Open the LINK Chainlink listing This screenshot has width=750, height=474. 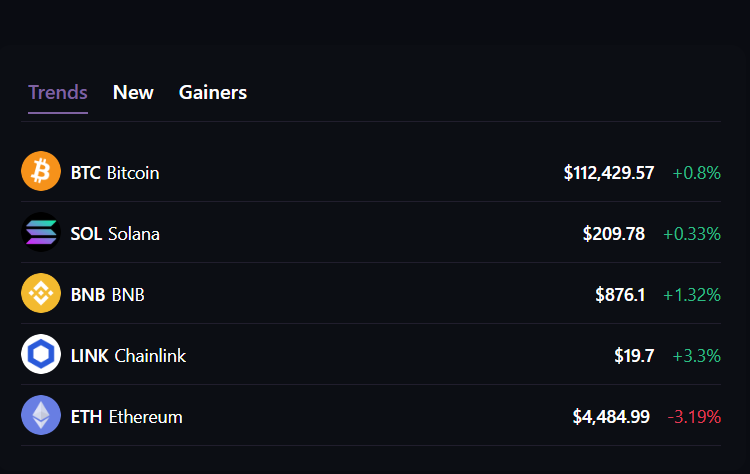pos(128,356)
